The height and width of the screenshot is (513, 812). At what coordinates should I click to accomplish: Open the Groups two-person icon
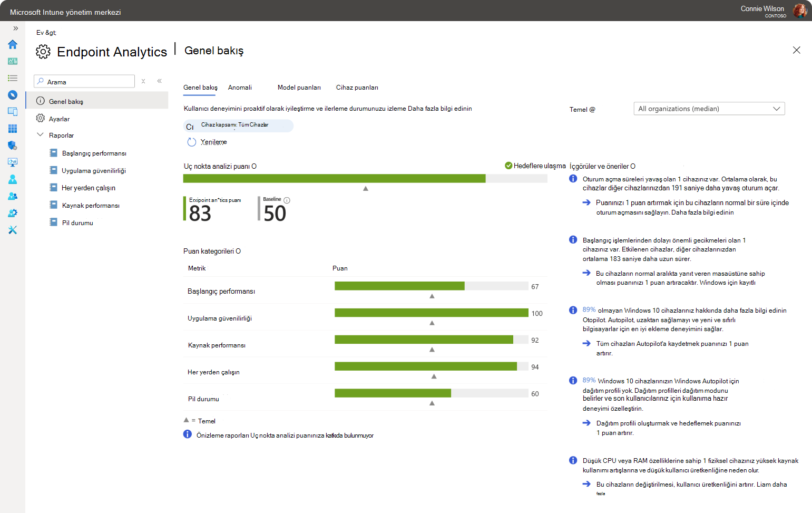click(x=13, y=196)
